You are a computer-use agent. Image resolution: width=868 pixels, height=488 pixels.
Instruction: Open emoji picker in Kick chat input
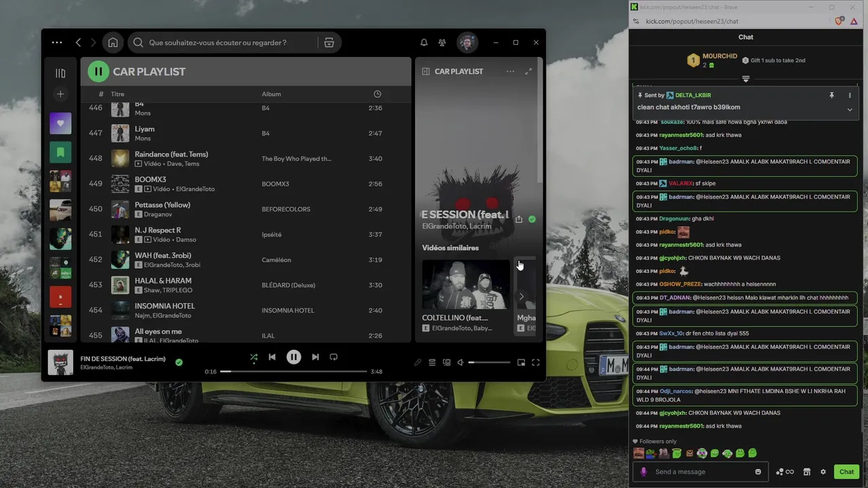[x=758, y=472]
